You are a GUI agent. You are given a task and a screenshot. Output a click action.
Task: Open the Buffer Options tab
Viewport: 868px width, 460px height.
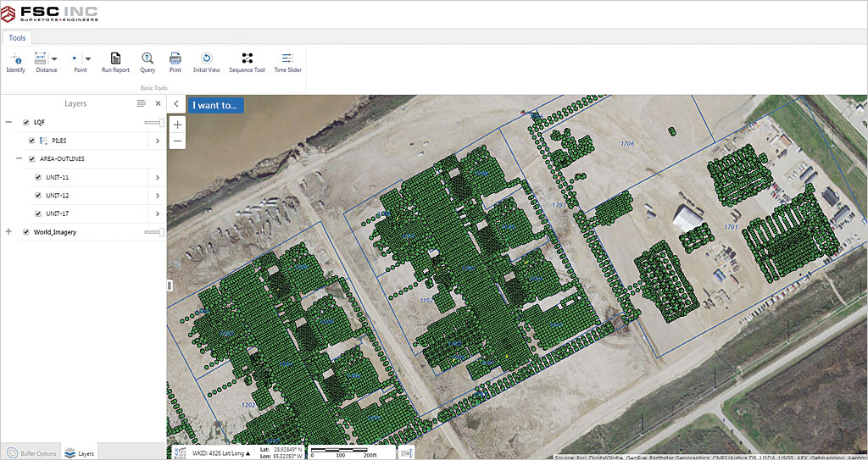(31, 453)
